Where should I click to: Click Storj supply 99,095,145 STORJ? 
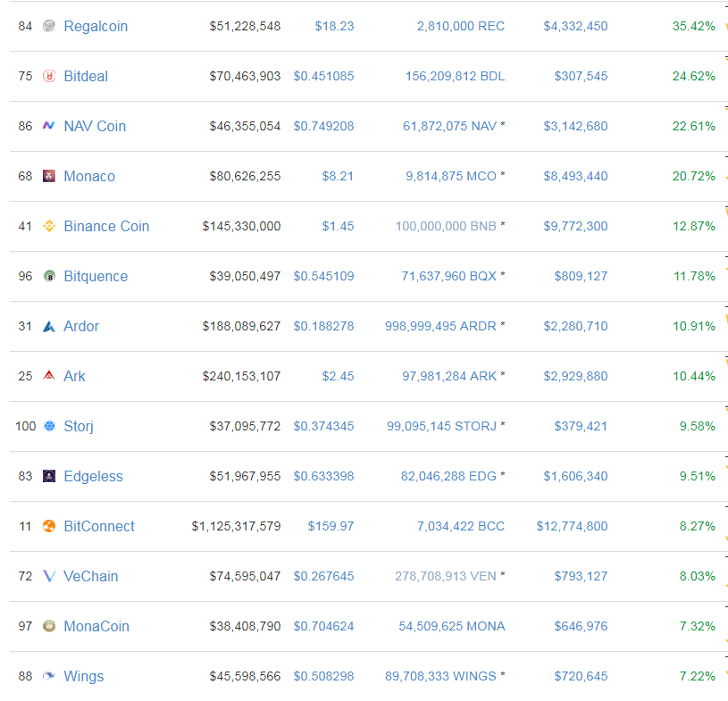441,426
